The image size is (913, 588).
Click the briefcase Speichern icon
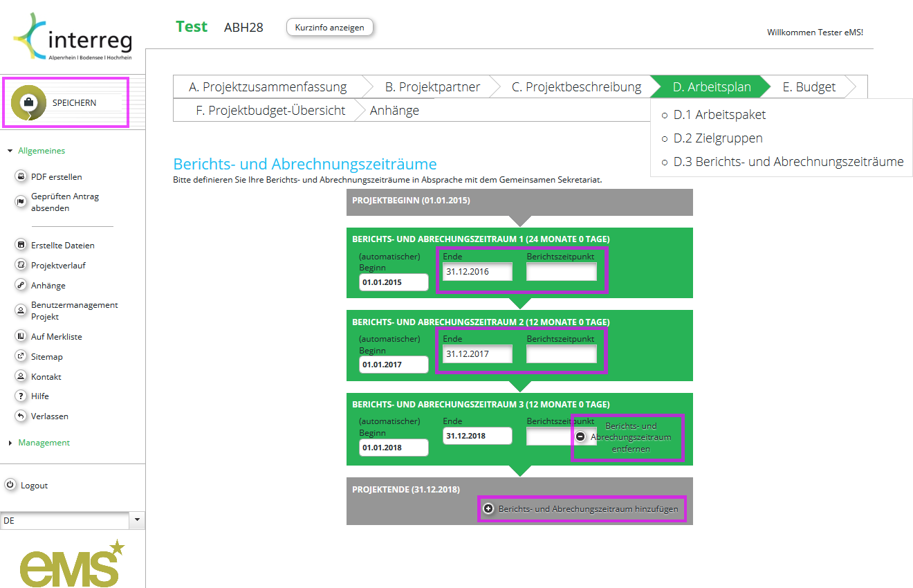[28, 103]
